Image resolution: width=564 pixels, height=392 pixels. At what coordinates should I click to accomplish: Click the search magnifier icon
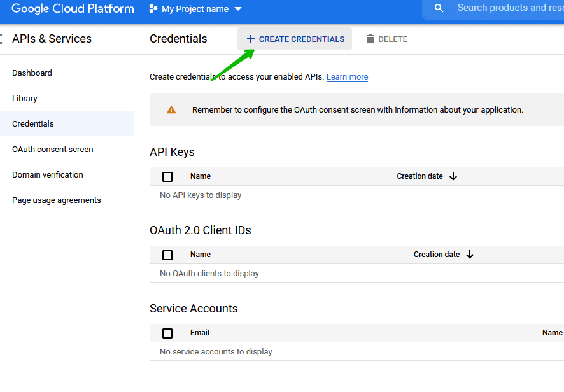coord(439,8)
